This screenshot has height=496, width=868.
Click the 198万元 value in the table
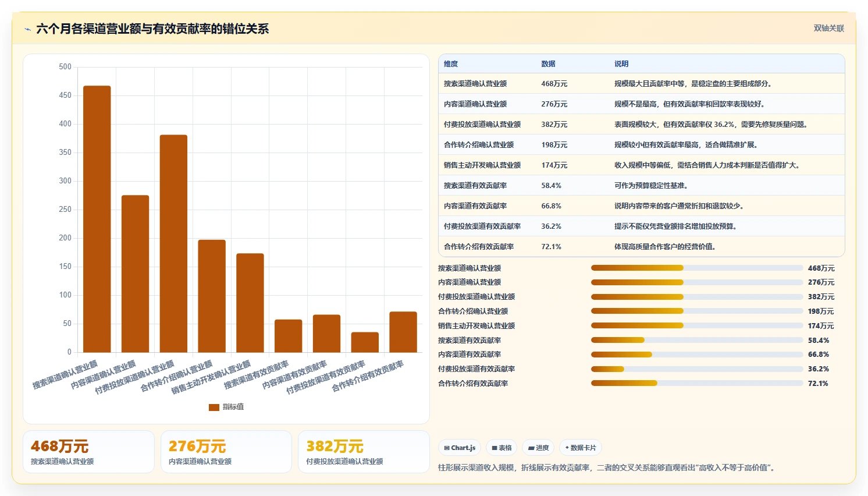(554, 145)
